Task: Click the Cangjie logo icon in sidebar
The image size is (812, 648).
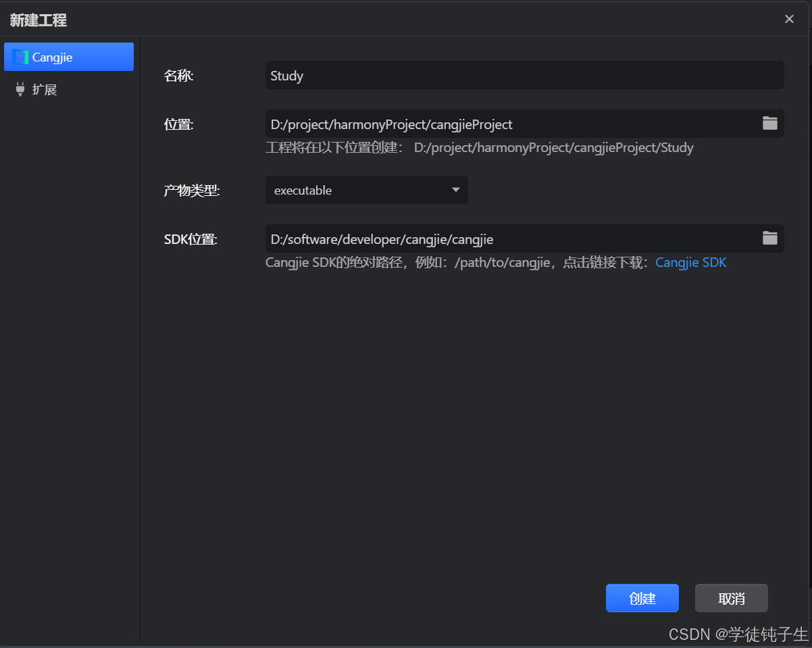Action: click(20, 57)
